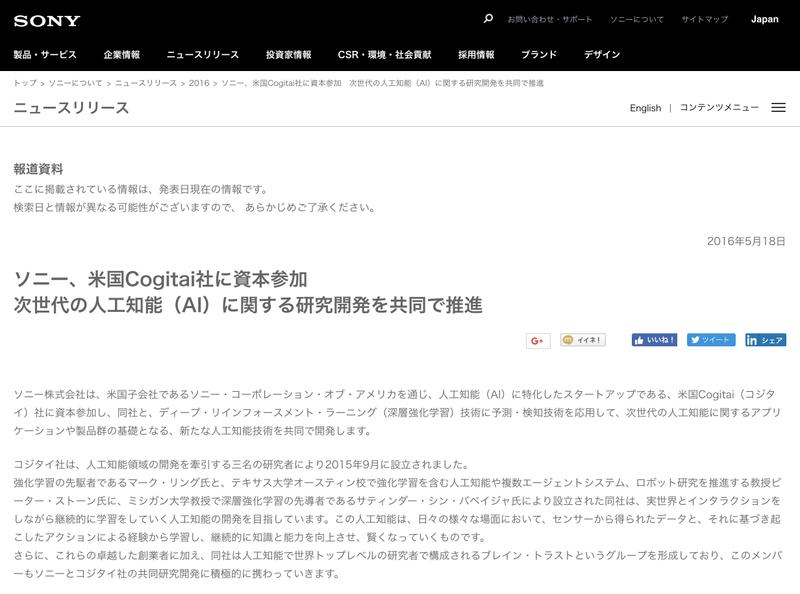
Task: Open CSR・環境・社会貢献 menu
Action: (384, 55)
